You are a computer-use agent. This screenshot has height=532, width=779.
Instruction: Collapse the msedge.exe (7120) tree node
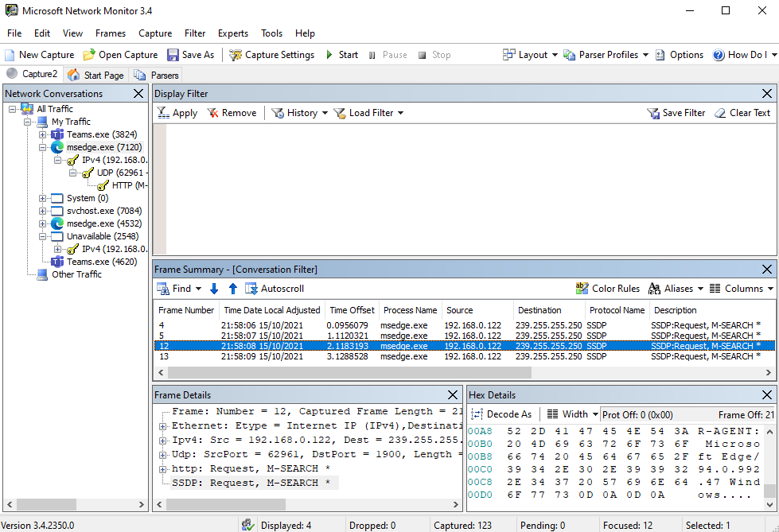point(43,147)
